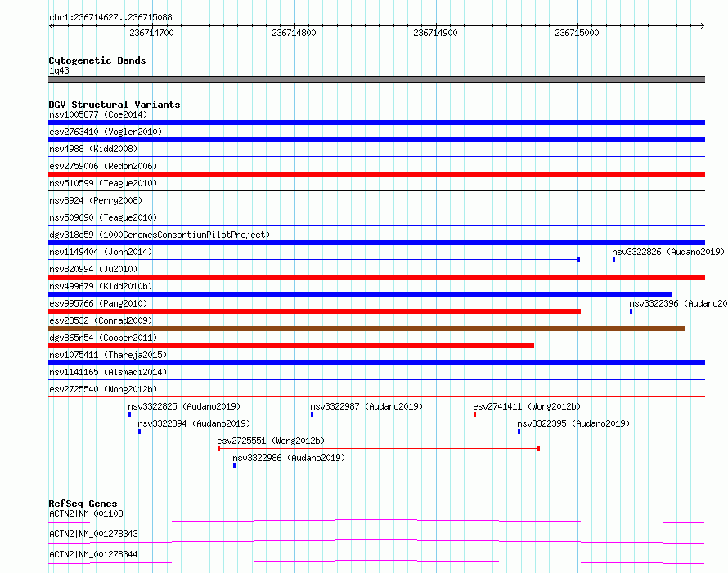Click the ruler's right arrow end
Viewport: 728px width, 573px height.
702,25
